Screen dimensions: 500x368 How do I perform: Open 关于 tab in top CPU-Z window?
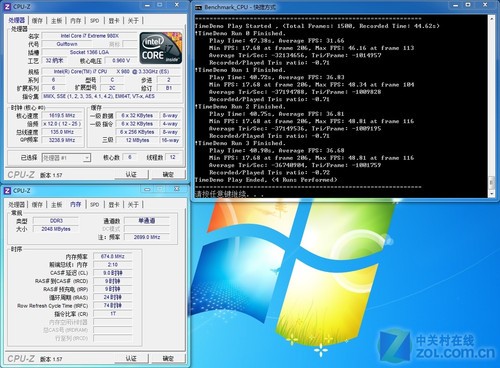[133, 21]
